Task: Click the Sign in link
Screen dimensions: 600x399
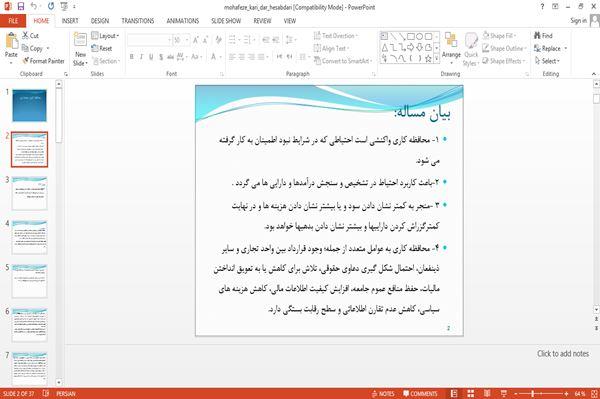Action: [578, 20]
